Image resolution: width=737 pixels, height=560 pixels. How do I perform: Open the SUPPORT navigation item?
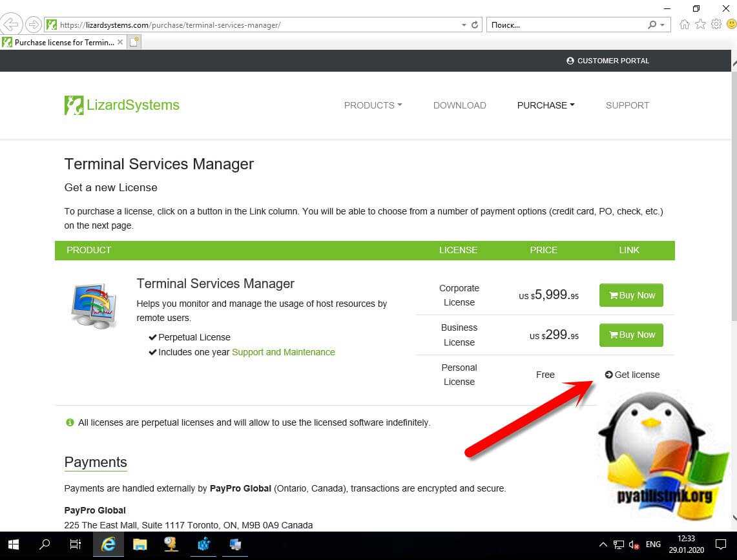pos(627,105)
